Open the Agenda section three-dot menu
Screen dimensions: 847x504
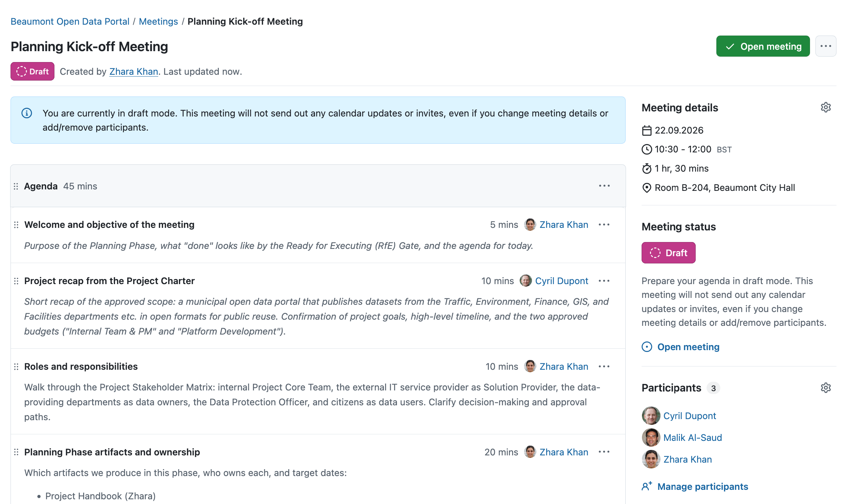tap(604, 186)
